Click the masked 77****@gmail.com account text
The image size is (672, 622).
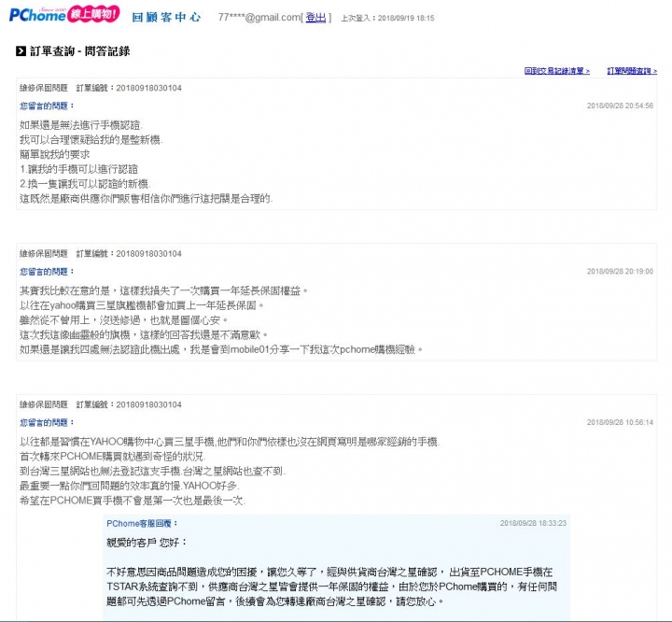click(259, 18)
